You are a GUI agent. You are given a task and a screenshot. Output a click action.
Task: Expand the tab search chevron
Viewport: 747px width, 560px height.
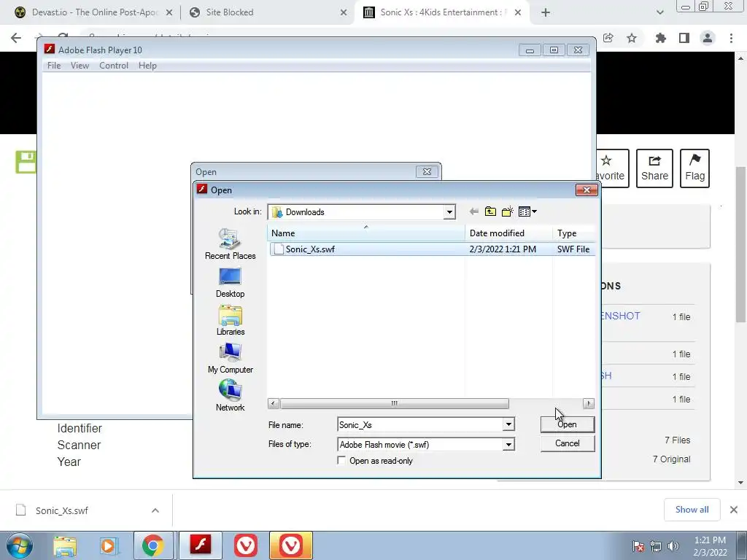coord(659,12)
